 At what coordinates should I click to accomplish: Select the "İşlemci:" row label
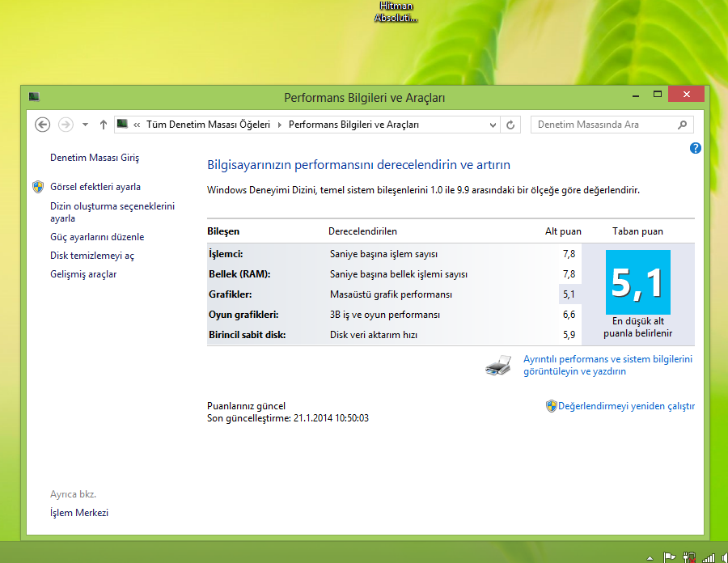point(226,254)
